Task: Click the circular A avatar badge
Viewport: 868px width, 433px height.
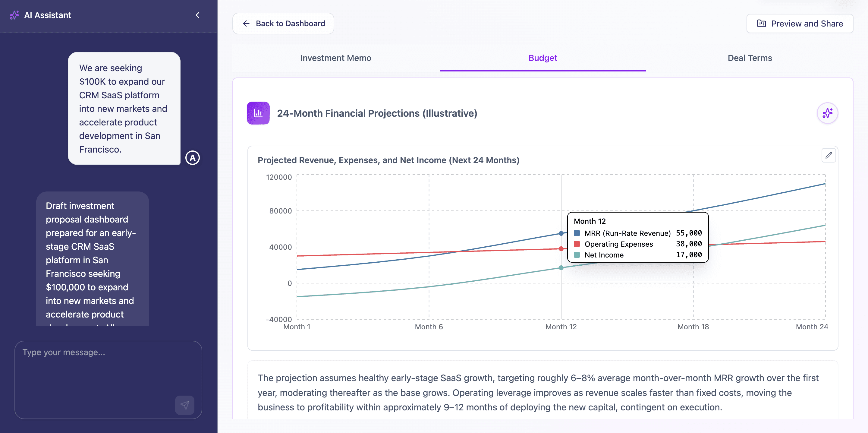Action: tap(192, 157)
